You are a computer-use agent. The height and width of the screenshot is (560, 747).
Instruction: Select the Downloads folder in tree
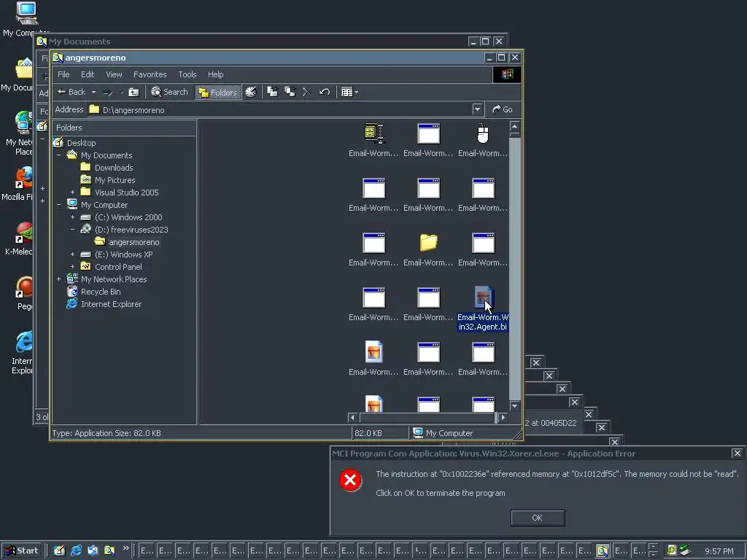tap(113, 168)
